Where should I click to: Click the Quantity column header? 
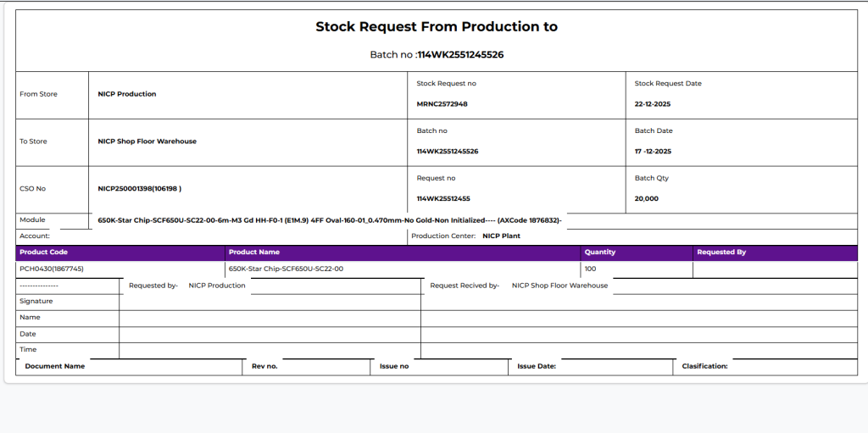pos(600,253)
